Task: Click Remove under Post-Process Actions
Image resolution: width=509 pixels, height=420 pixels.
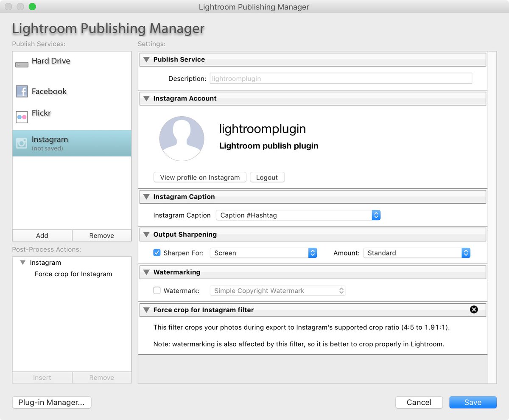Action: point(102,378)
